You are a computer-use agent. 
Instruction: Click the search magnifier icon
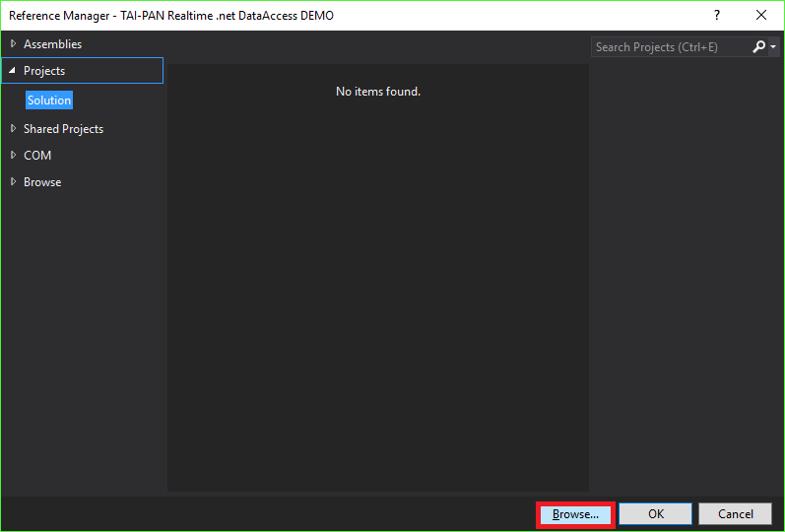tap(759, 46)
